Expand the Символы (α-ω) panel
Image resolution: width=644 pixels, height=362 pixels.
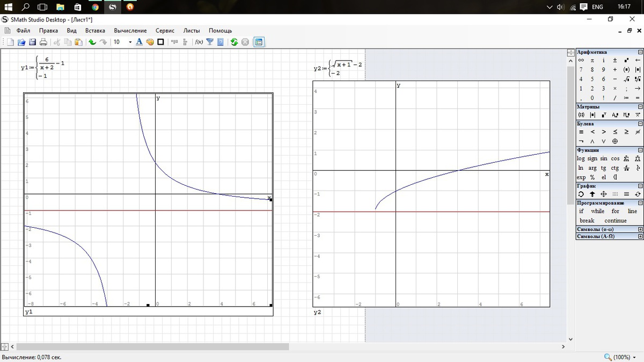point(640,229)
